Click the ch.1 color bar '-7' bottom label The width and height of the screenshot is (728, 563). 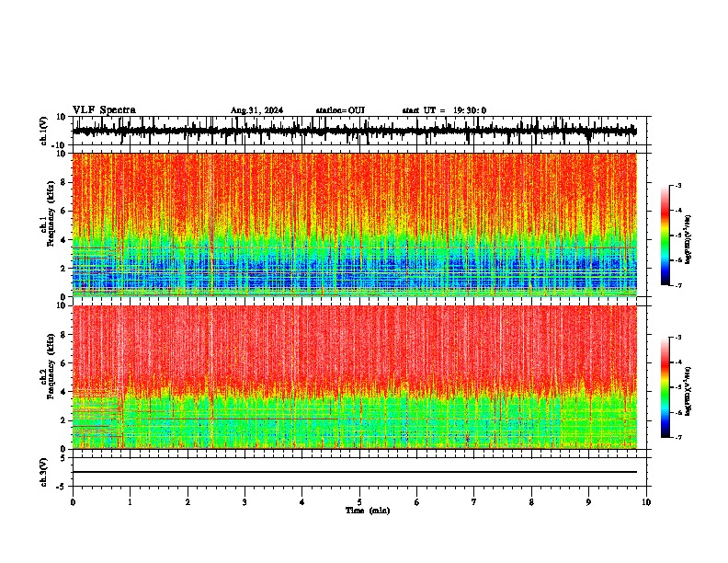(x=678, y=285)
